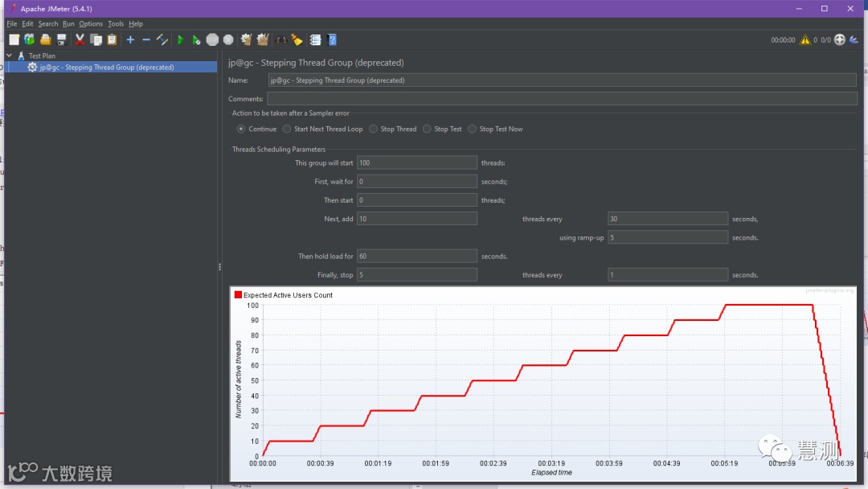Image resolution: width=868 pixels, height=489 pixels.
Task: Select the Continue radio button
Action: click(x=241, y=129)
